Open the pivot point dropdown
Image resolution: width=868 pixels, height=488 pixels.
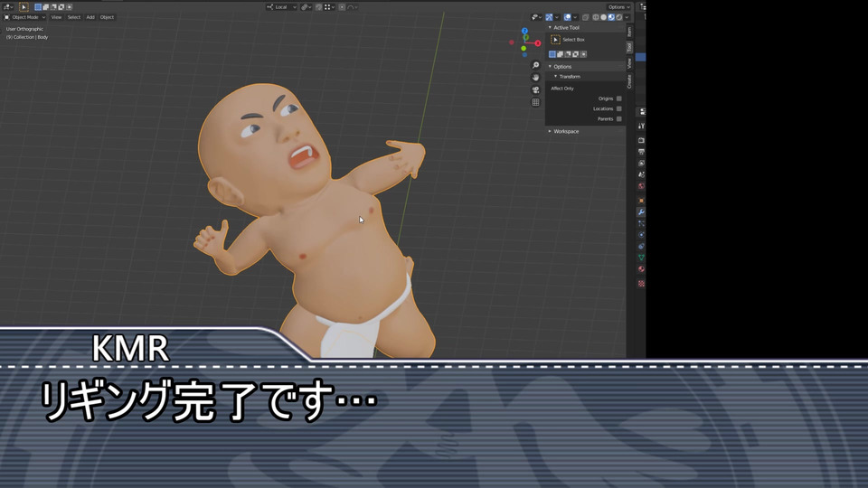[307, 7]
